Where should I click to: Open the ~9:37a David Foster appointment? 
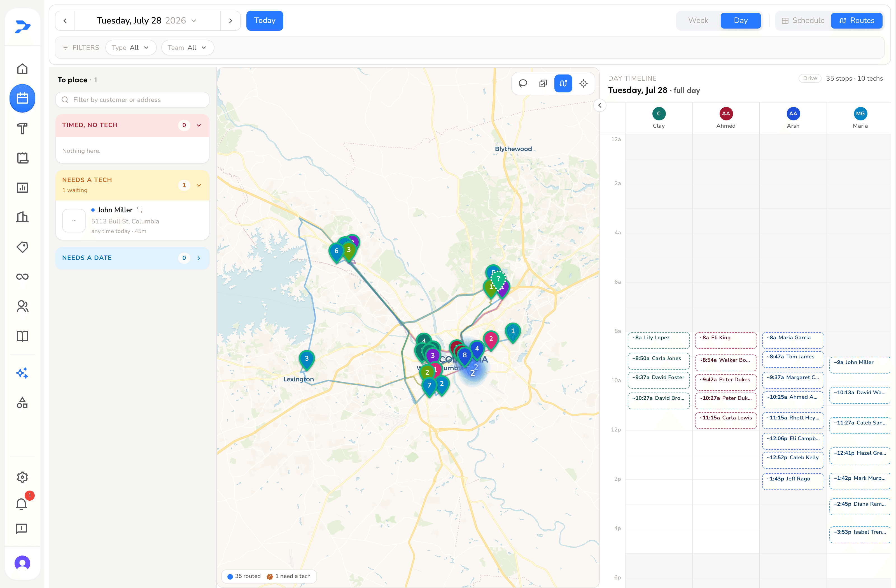tap(659, 380)
